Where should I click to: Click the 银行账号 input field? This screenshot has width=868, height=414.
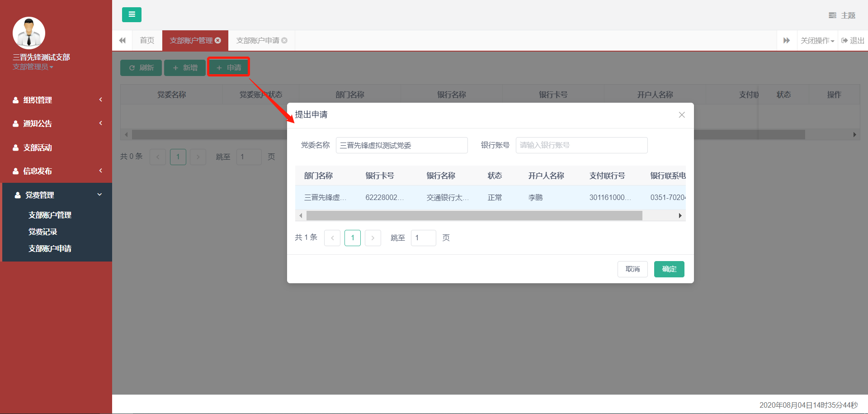[581, 145]
